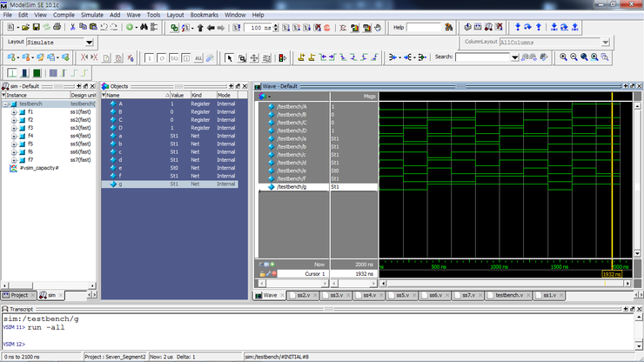Select object g in Objects panel

pyautogui.click(x=120, y=184)
